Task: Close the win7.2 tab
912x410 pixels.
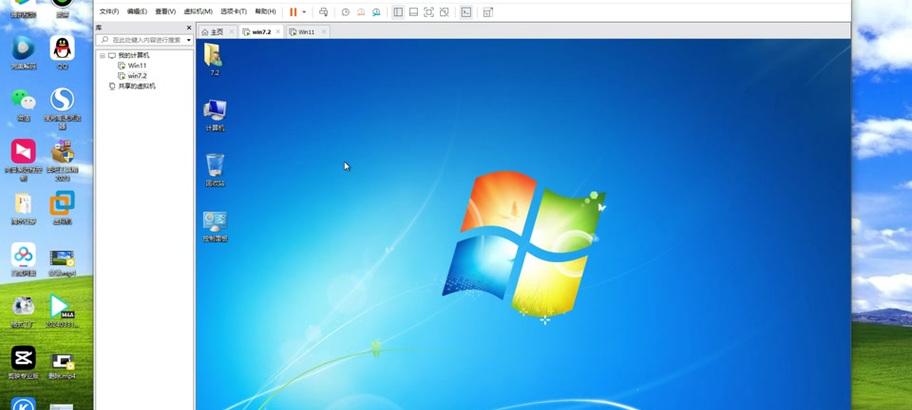Action: click(277, 32)
